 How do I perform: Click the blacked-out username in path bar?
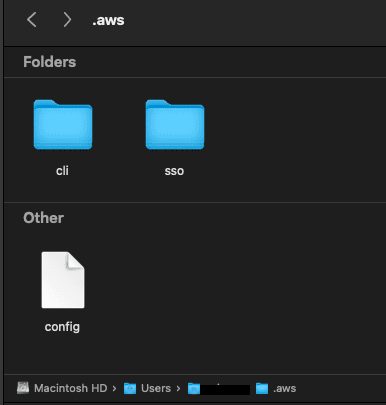pyautogui.click(x=225, y=389)
